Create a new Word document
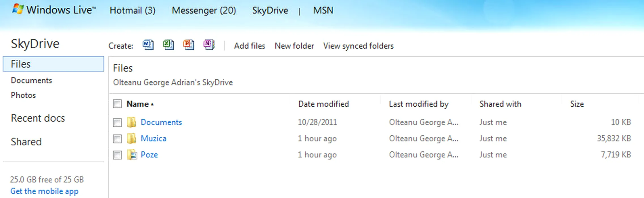 tap(148, 45)
